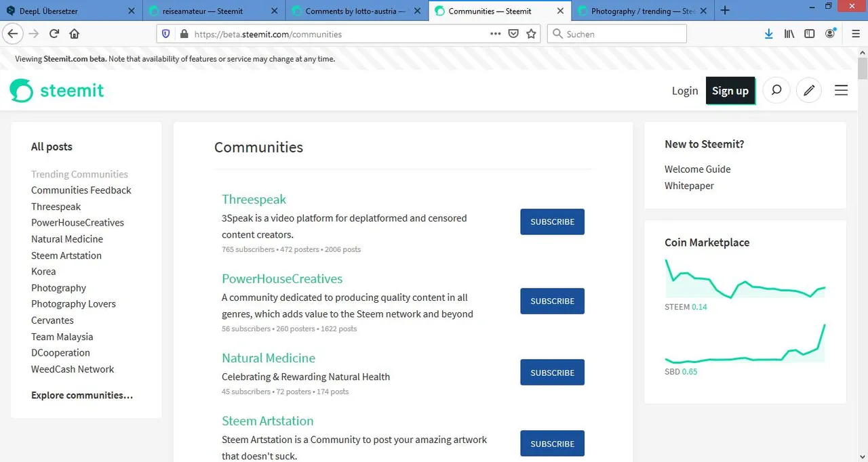Open the Natural Medicine community title link
Viewport: 868px width, 462px height.
pos(269,358)
